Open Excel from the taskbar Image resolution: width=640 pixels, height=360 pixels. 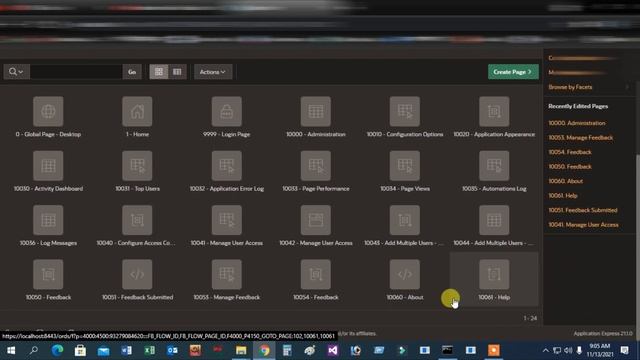coord(149,350)
